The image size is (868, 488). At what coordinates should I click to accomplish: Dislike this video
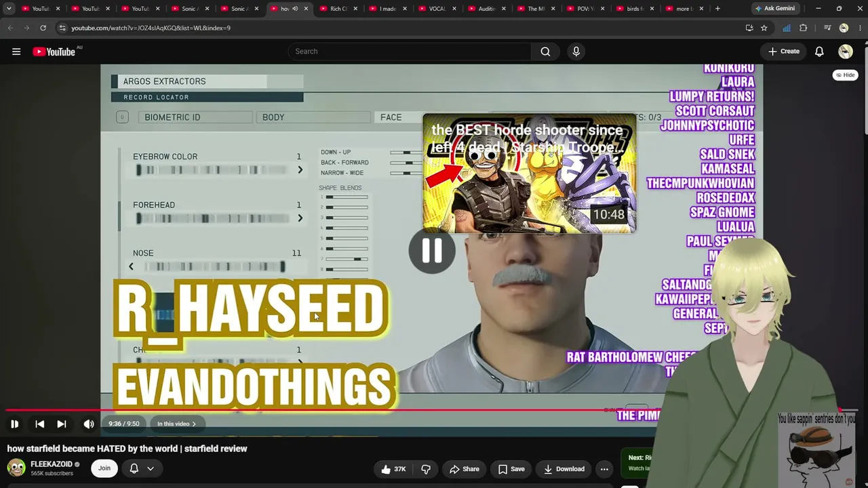click(426, 469)
